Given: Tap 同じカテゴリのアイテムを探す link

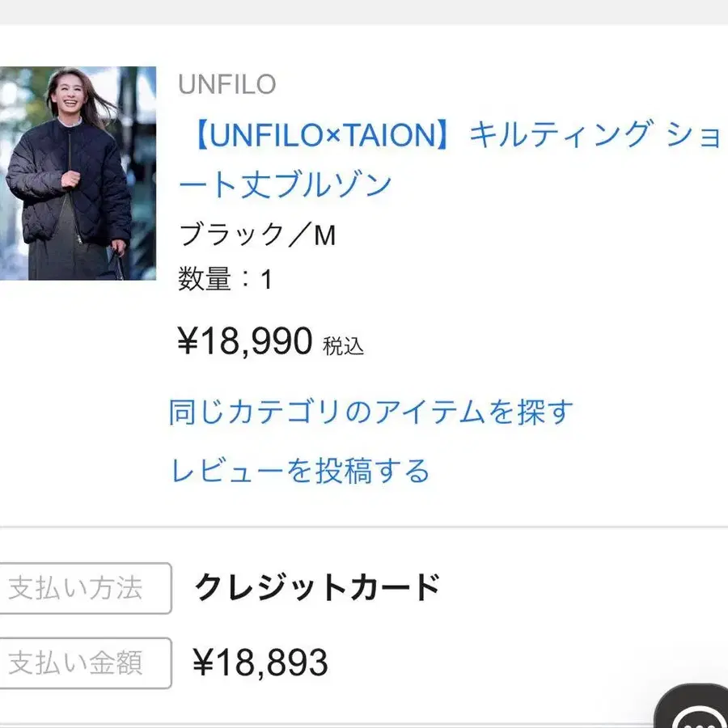Looking at the screenshot, I should [371, 412].
